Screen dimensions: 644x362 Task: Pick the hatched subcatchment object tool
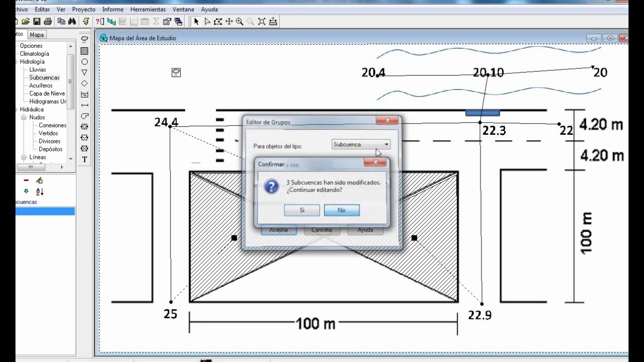(85, 51)
